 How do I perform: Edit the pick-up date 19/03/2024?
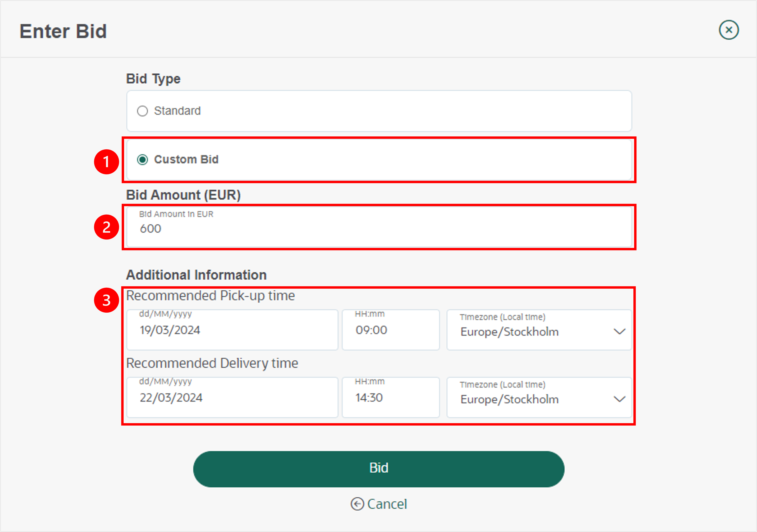pyautogui.click(x=232, y=330)
